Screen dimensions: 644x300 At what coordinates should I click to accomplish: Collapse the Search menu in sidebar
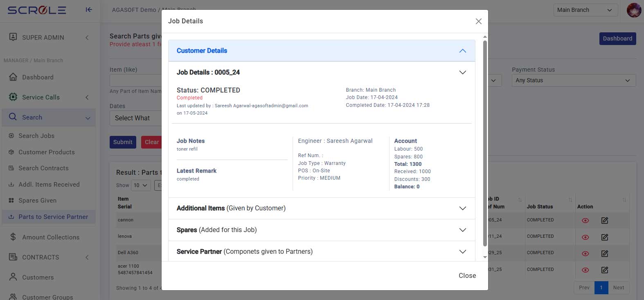[x=49, y=117]
